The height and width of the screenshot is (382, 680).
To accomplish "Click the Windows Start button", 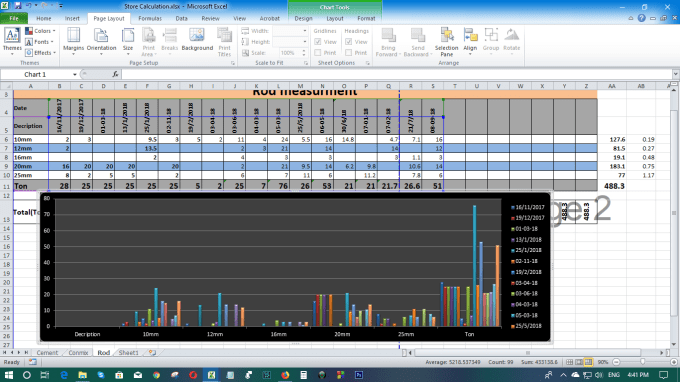I will (8, 375).
